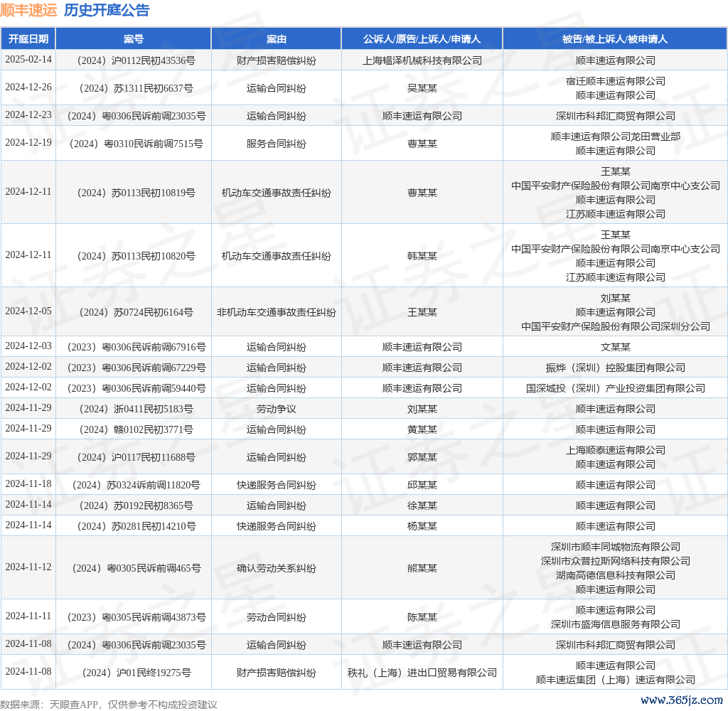Select case number (2024)粤0305民诉前调465号
This screenshot has width=728, height=711.
136,568
